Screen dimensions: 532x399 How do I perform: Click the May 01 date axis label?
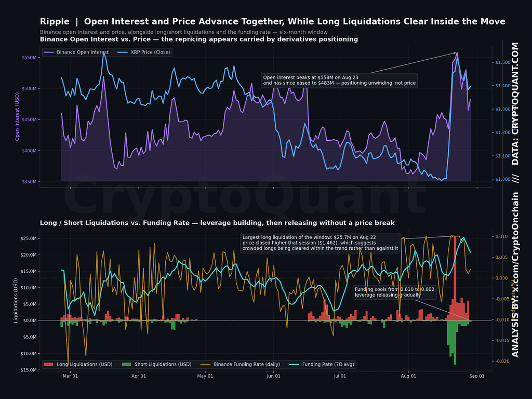pos(205,376)
